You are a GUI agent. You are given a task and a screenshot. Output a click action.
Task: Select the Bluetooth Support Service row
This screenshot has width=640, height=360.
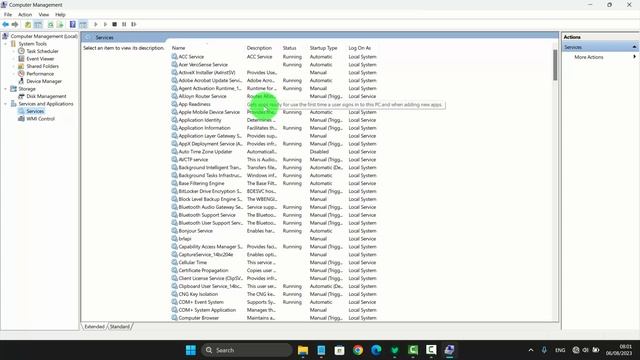click(x=274, y=215)
